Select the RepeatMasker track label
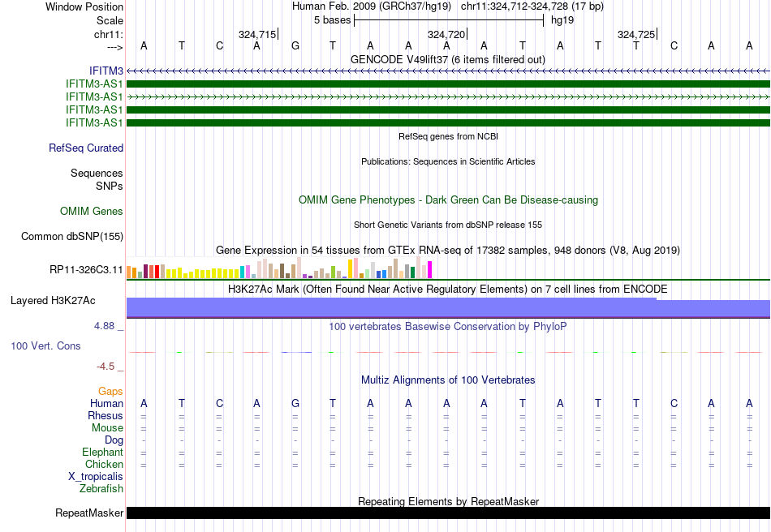Viewport: 771px width, 532px height. click(x=89, y=513)
